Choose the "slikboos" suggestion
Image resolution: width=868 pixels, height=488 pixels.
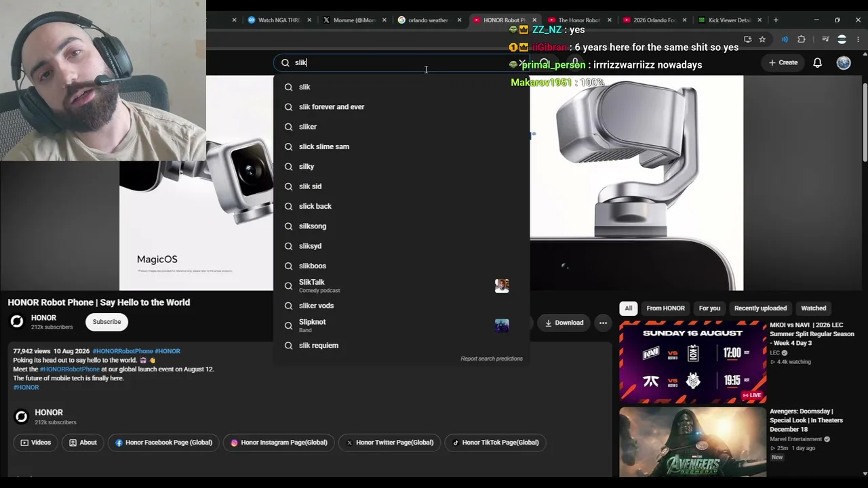pos(401,266)
